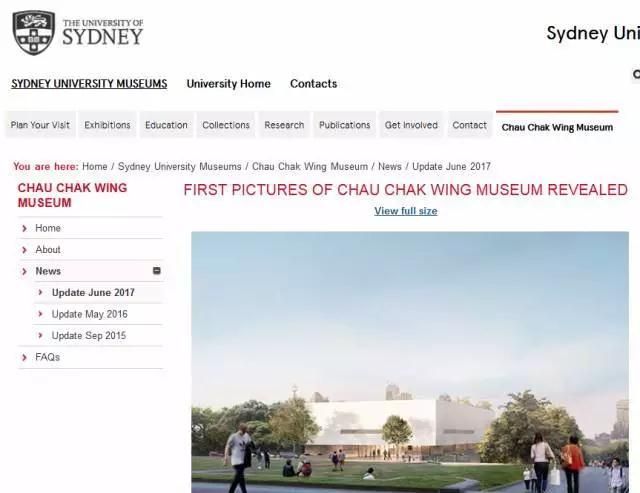Click the University of Sydney crest logo

pyautogui.click(x=33, y=33)
